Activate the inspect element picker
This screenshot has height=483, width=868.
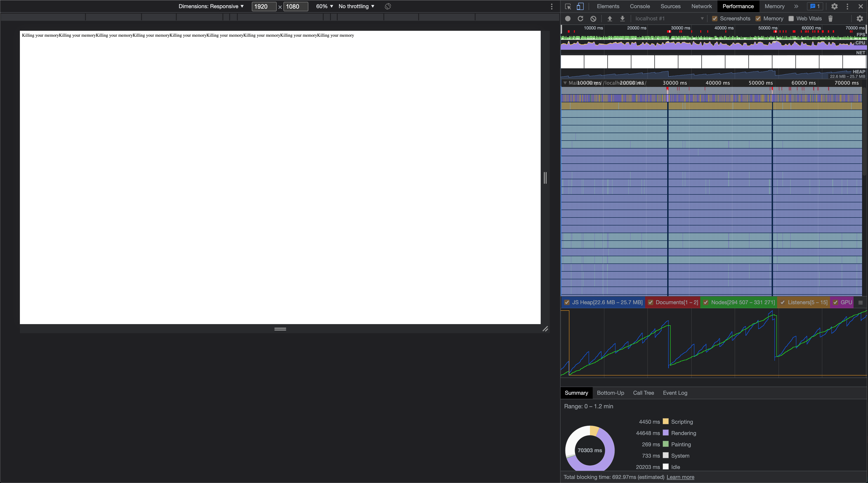[568, 6]
